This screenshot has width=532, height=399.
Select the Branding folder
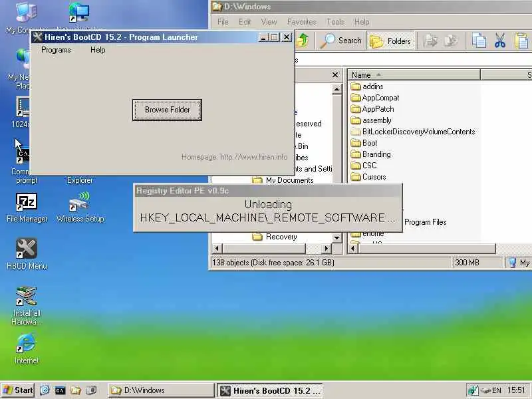coord(370,154)
